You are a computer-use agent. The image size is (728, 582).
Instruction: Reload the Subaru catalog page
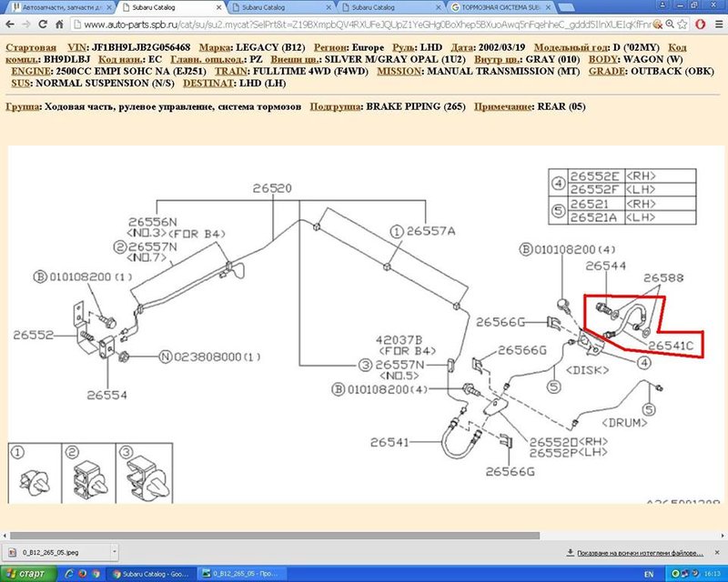point(43,25)
